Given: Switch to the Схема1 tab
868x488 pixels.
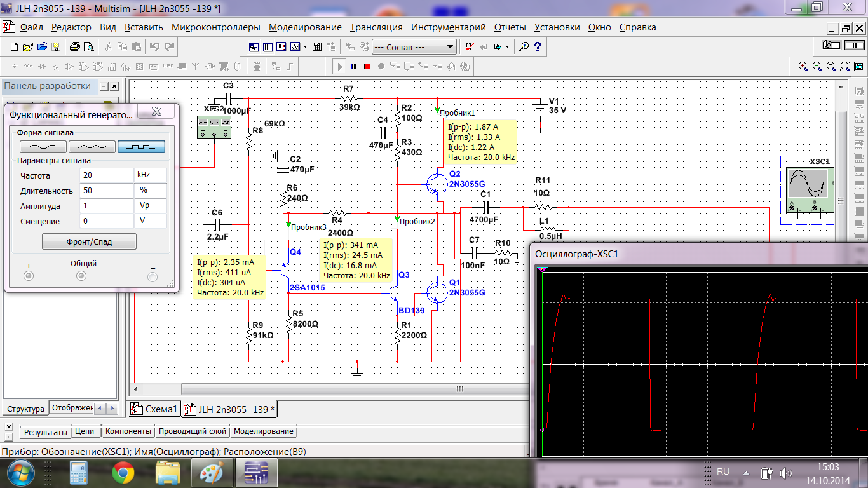Looking at the screenshot, I should [154, 409].
